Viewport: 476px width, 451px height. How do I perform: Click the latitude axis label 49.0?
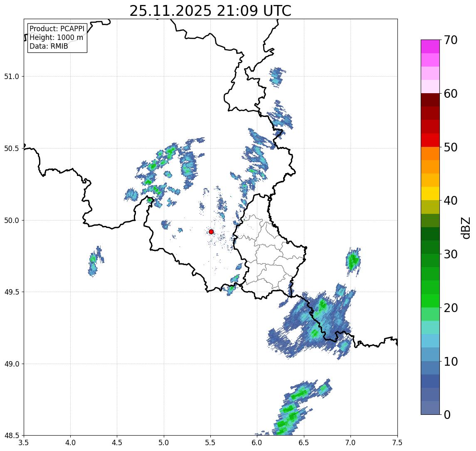(x=12, y=364)
